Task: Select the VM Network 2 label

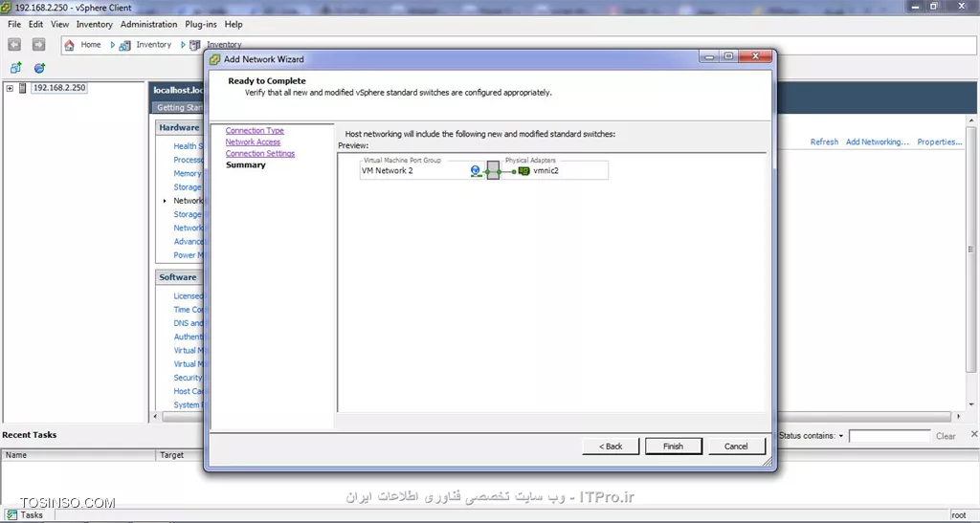Action: point(387,170)
